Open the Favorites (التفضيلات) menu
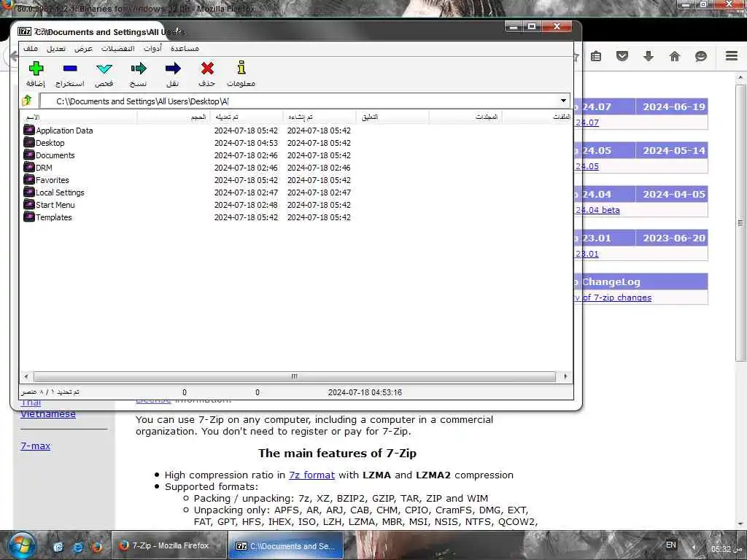Image resolution: width=747 pixels, height=560 pixels. click(117, 49)
